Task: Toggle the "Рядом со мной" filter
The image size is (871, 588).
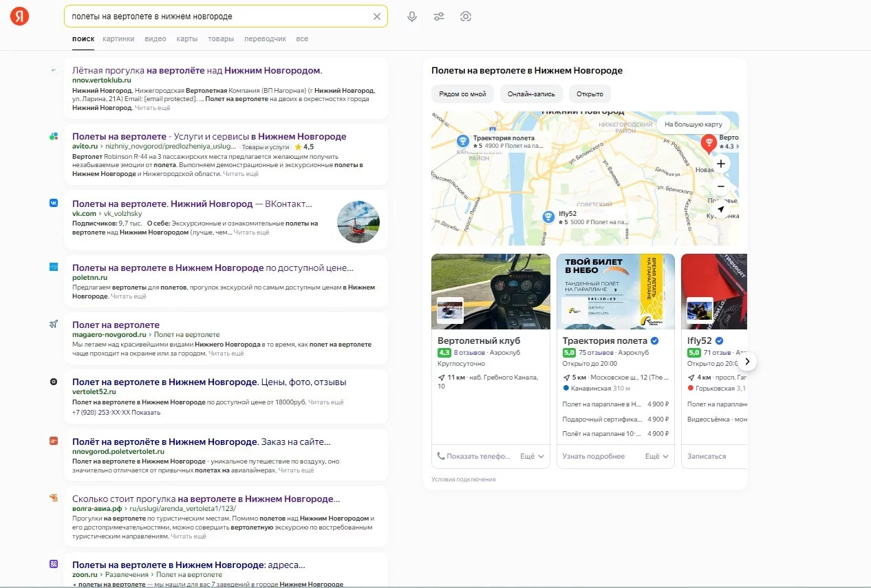Action: click(x=462, y=94)
